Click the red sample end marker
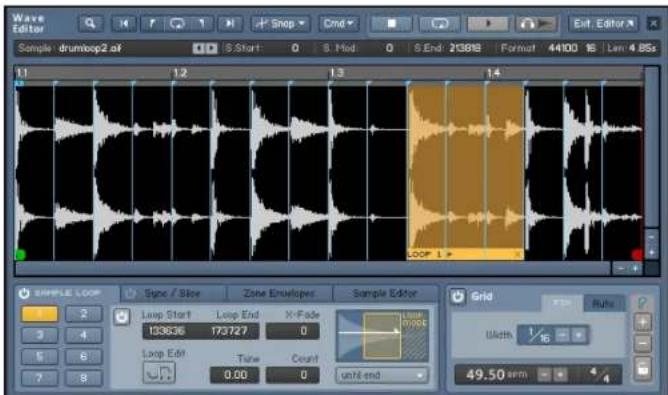 tap(637, 255)
